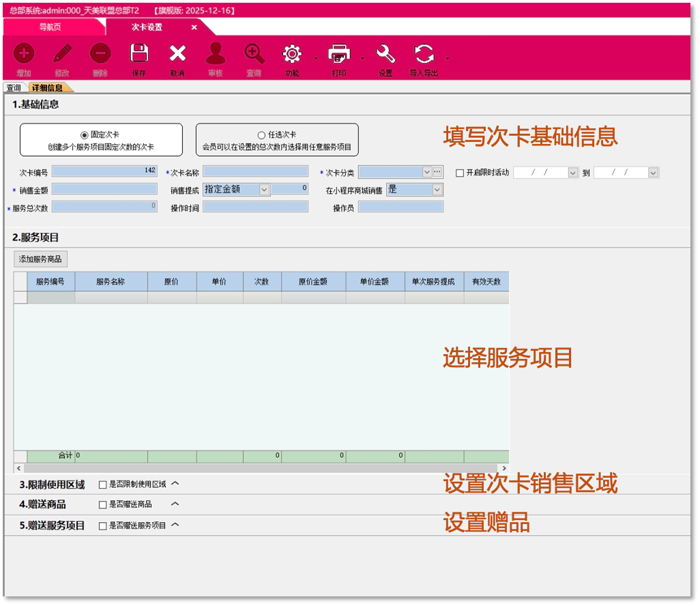Open the 查询 magnifier toolbar icon
700x606 pixels.
254,54
